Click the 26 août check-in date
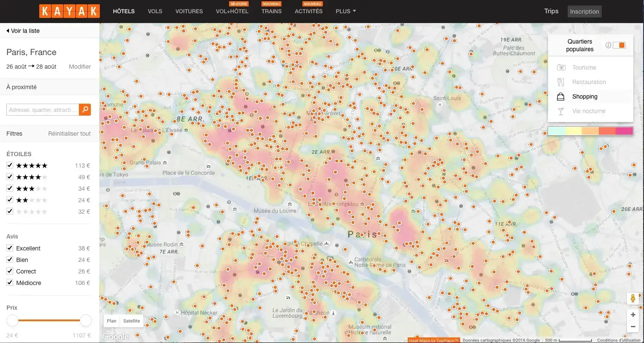 16,67
